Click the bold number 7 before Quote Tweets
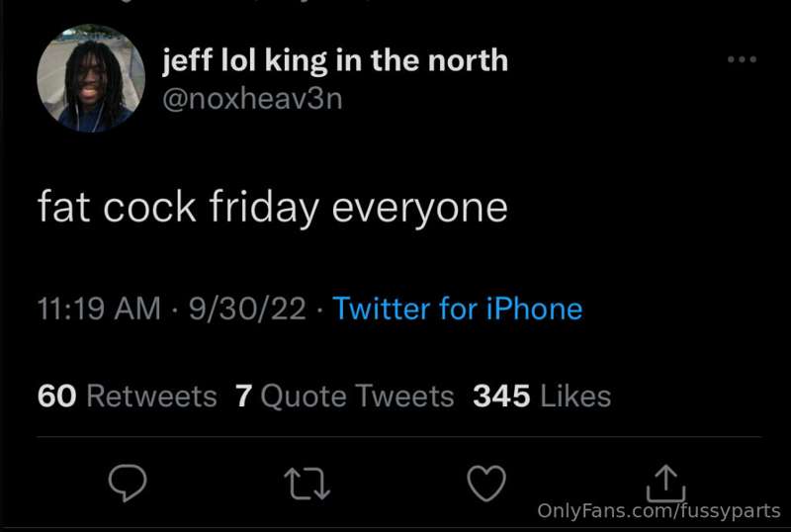The image size is (791, 532). pos(244,397)
